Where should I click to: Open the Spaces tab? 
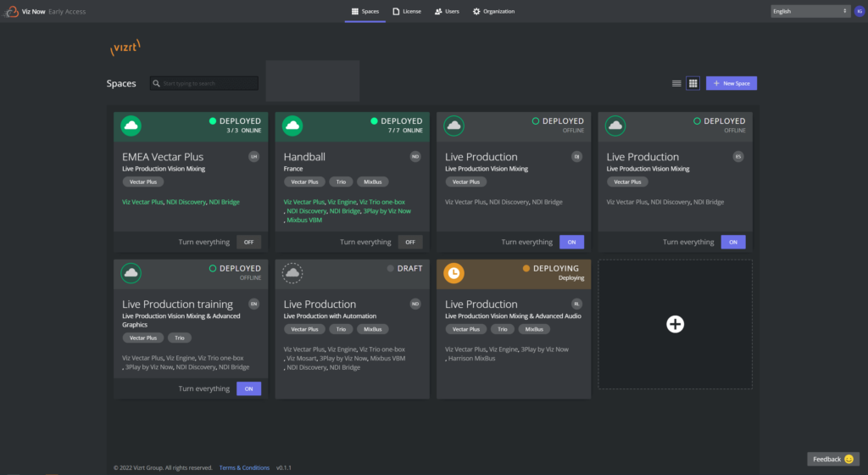364,11
